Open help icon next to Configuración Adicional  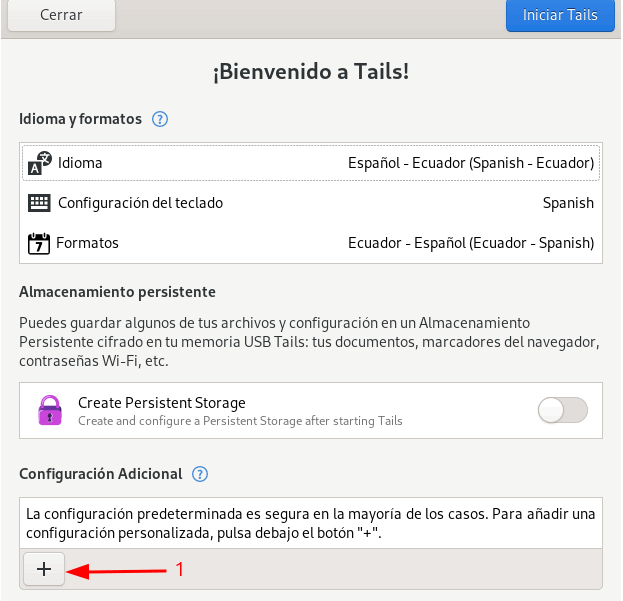(x=200, y=473)
